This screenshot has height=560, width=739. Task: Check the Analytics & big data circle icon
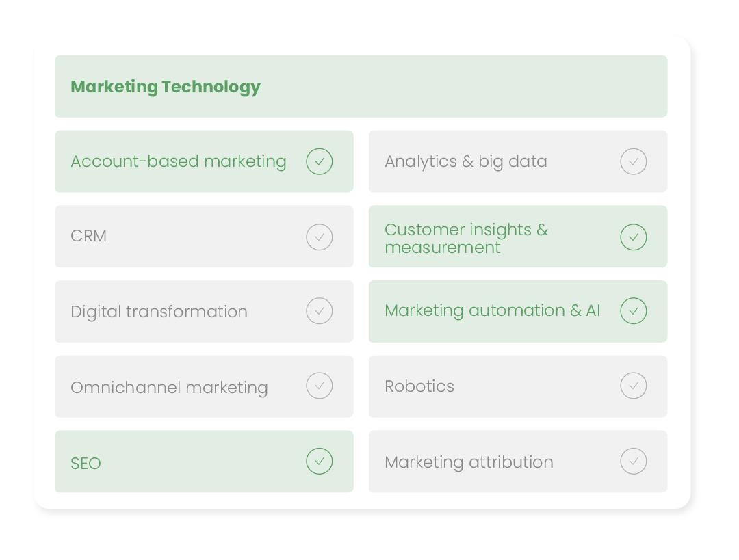coord(633,161)
